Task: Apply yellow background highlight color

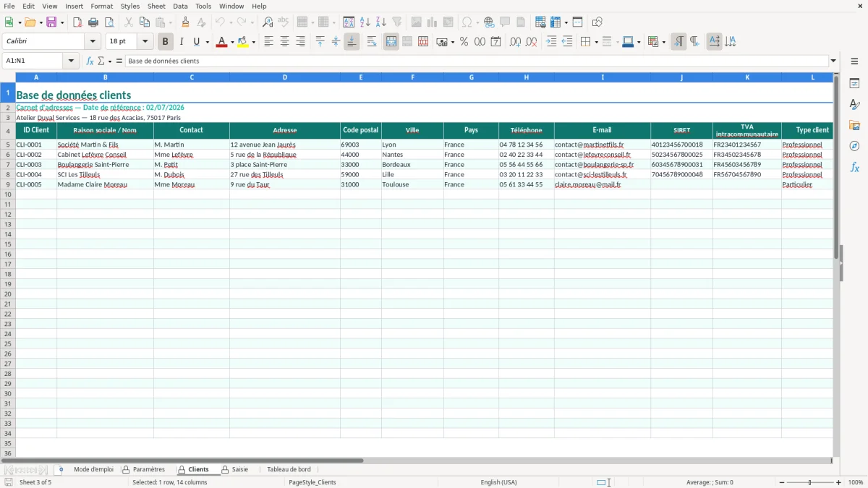Action: 243,42
